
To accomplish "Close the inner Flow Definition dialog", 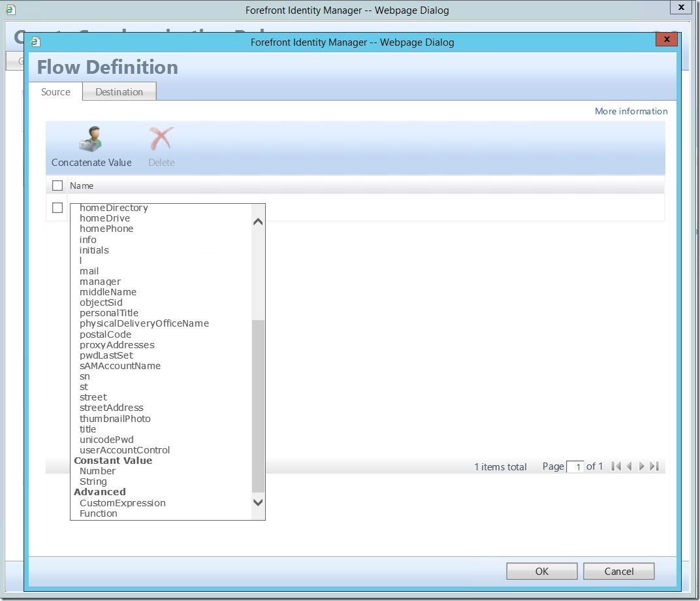I will (x=667, y=39).
